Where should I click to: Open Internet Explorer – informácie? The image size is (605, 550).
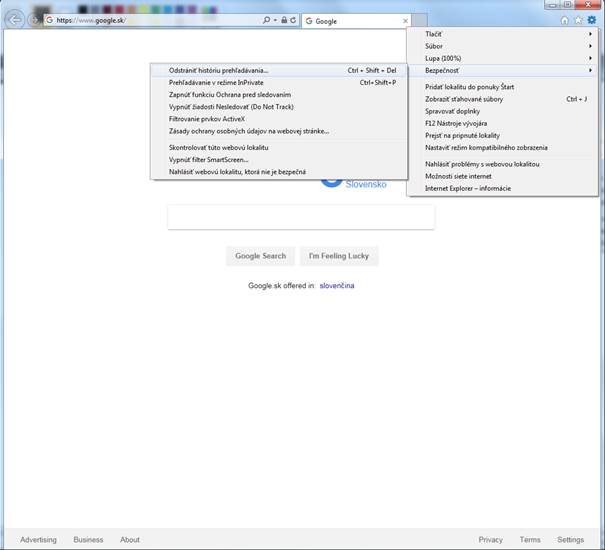[502, 188]
